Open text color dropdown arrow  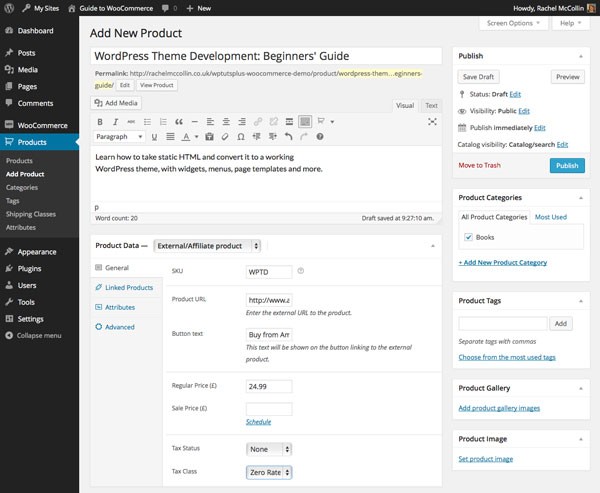[x=197, y=137]
